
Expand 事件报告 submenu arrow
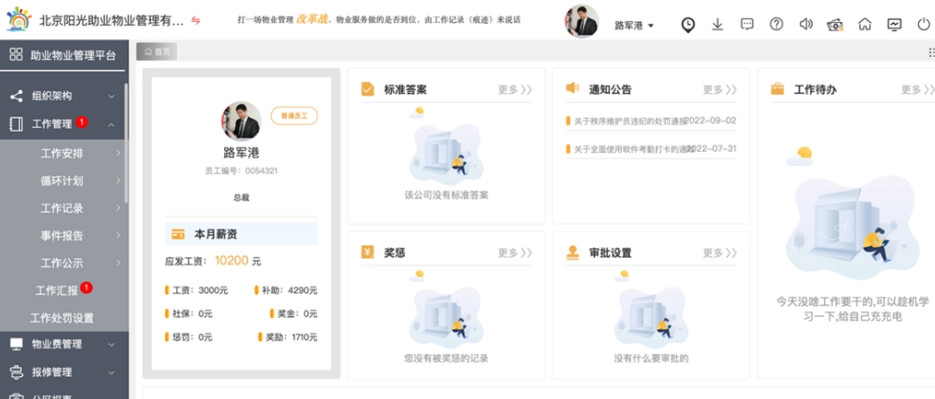[x=118, y=236]
